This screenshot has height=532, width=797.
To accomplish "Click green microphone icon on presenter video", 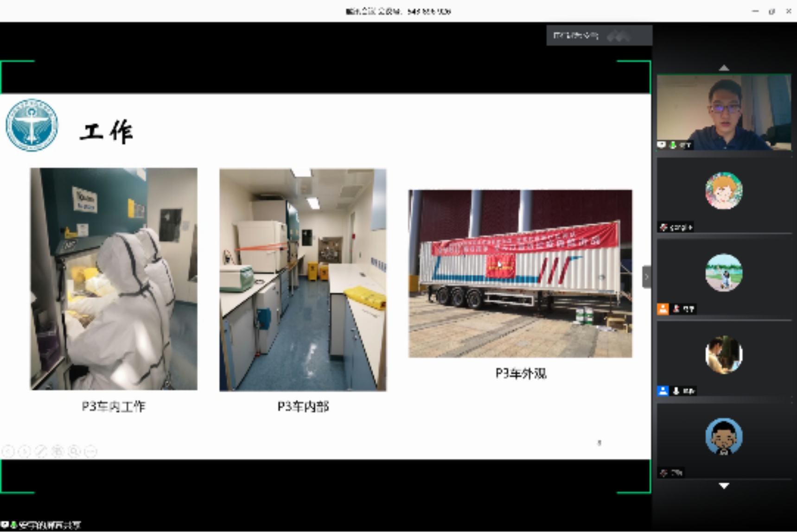I will point(673,145).
